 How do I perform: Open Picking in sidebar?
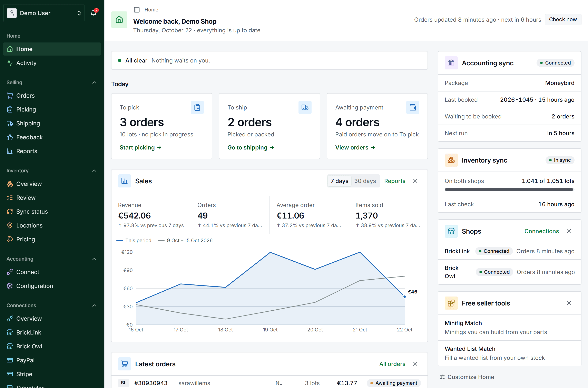[52, 109]
